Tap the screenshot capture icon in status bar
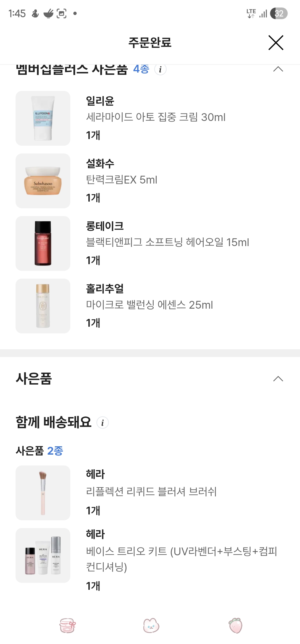The height and width of the screenshot is (644, 300). [61, 13]
